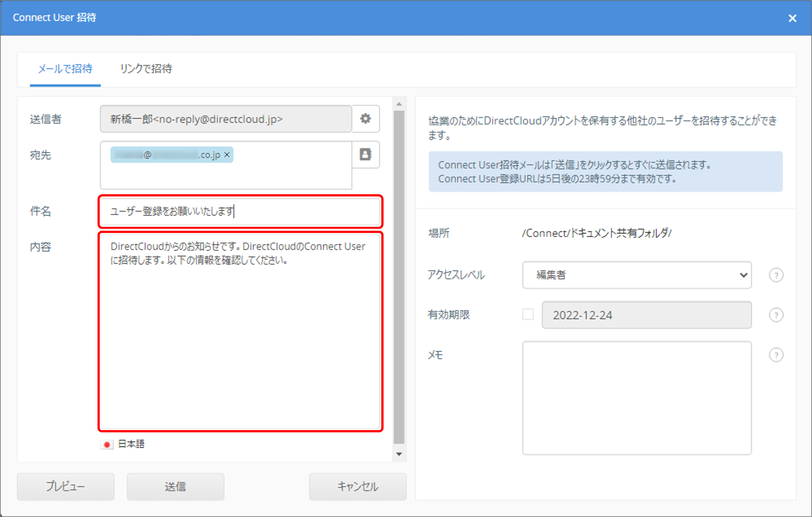812x517 pixels.
Task: Click help icon next to メモ
Action: click(x=776, y=355)
